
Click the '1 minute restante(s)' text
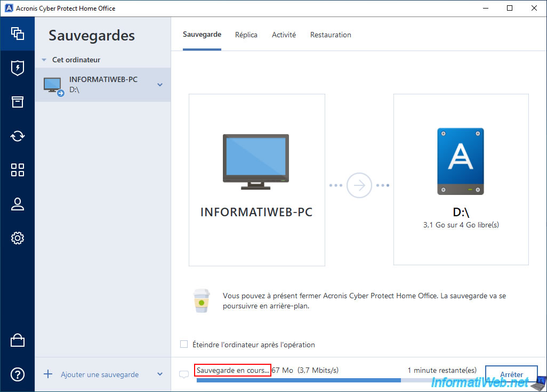(442, 370)
